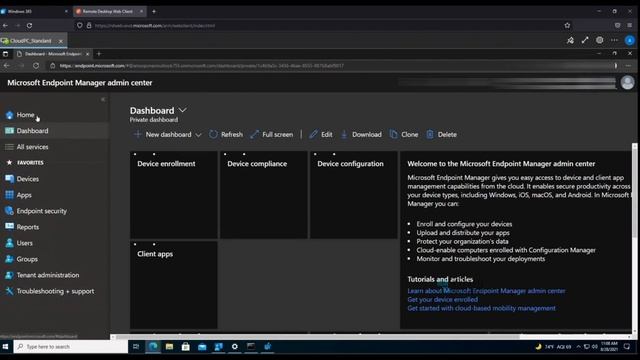Open the Device compliance tile

[x=264, y=195]
